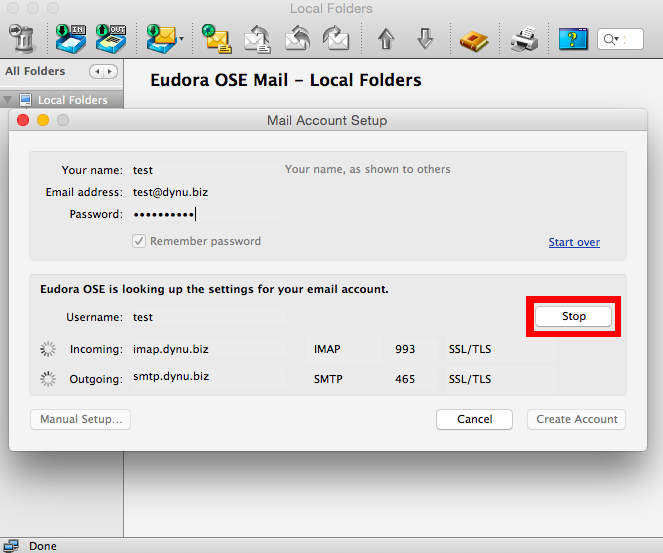Click the SMTP protocol label
Viewport: 663px width, 553px height.
(328, 379)
